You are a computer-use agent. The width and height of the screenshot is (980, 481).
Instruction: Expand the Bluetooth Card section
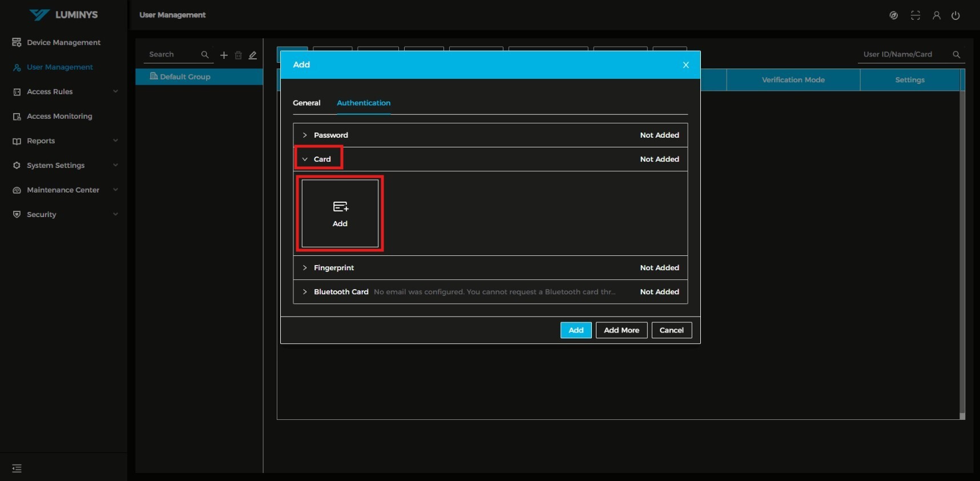[341, 292]
